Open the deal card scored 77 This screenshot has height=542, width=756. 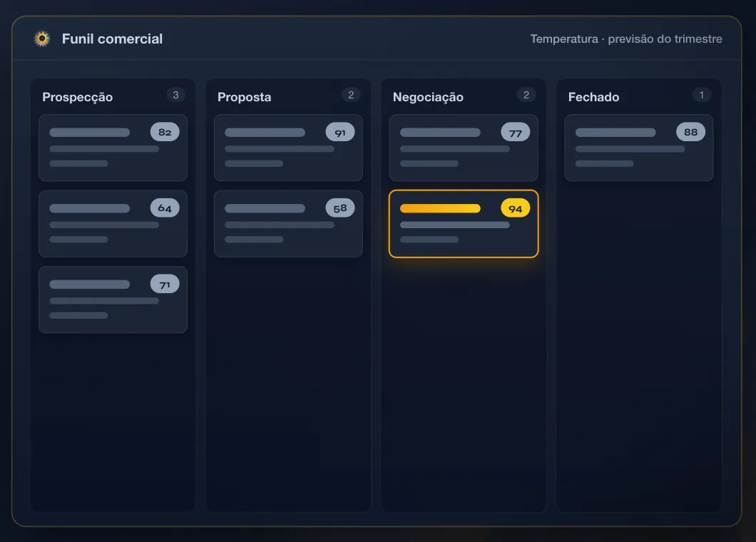[464, 148]
